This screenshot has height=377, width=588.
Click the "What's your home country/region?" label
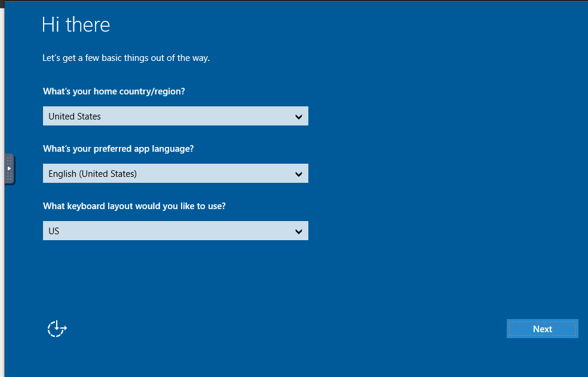pos(114,91)
